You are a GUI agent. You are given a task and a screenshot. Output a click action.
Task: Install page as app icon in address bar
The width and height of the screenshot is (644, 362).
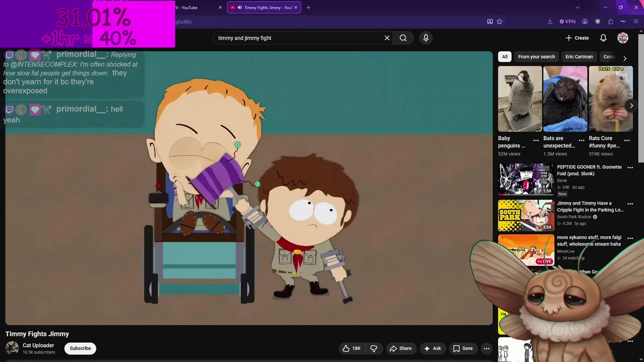click(490, 22)
